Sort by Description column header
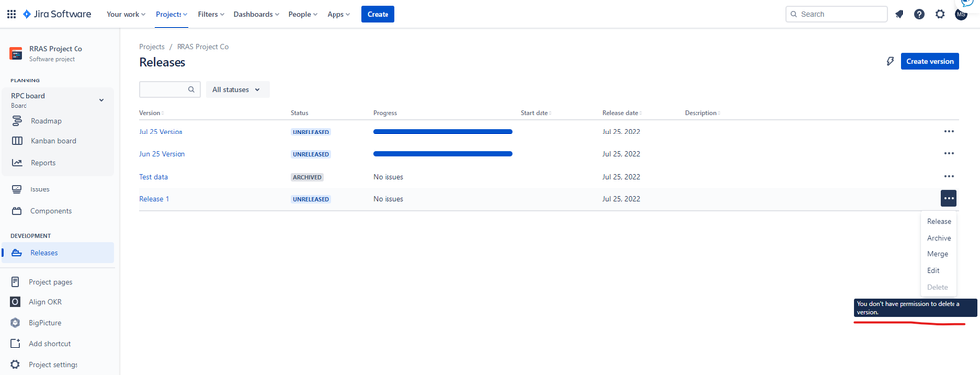 pyautogui.click(x=701, y=113)
